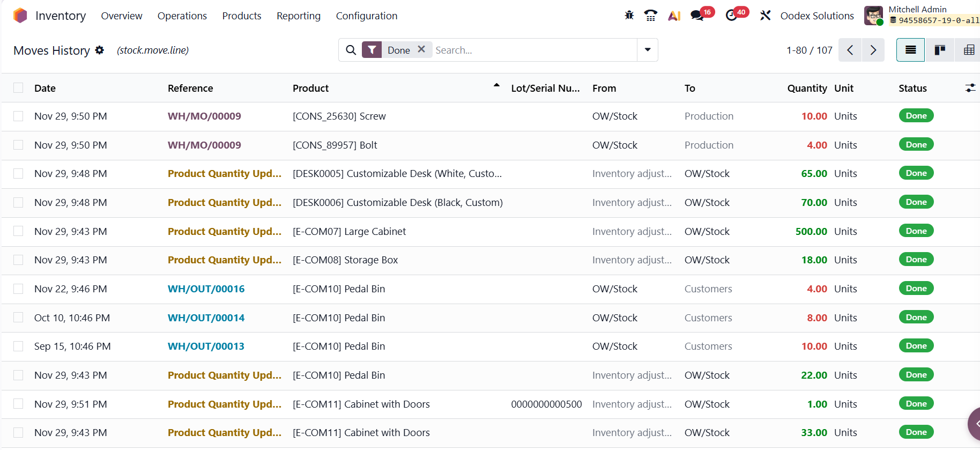Screen dimensions: 980x450
Task: Open the Oodex Solutions company switcher
Action: [816, 16]
